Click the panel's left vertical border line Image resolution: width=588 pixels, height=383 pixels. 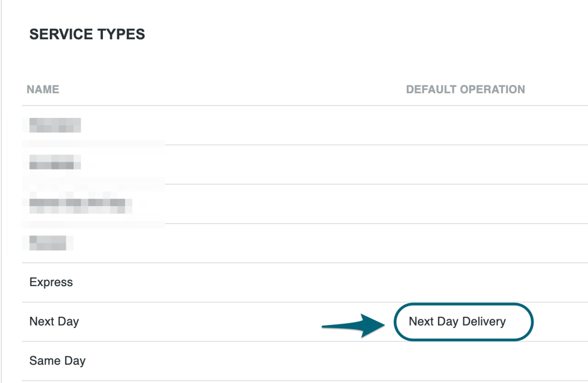coord(1,191)
